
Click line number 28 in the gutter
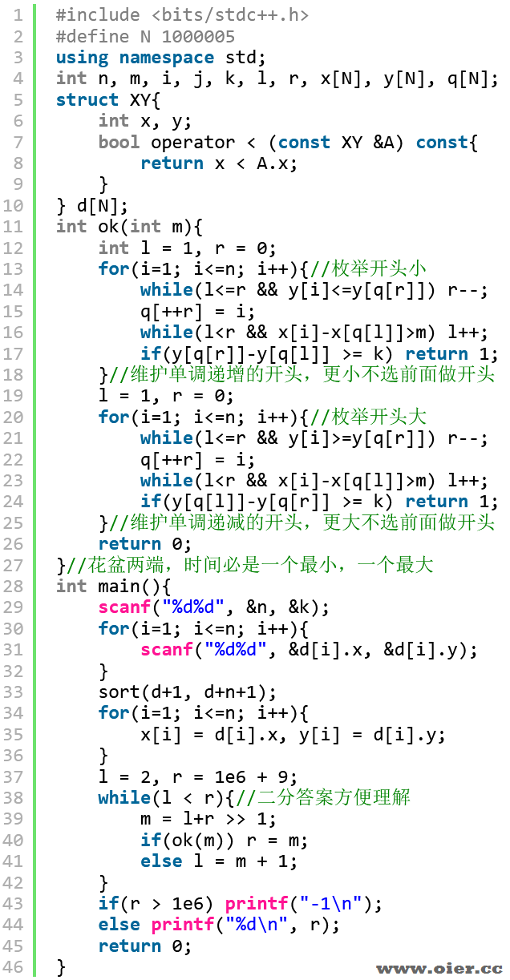coord(14,586)
